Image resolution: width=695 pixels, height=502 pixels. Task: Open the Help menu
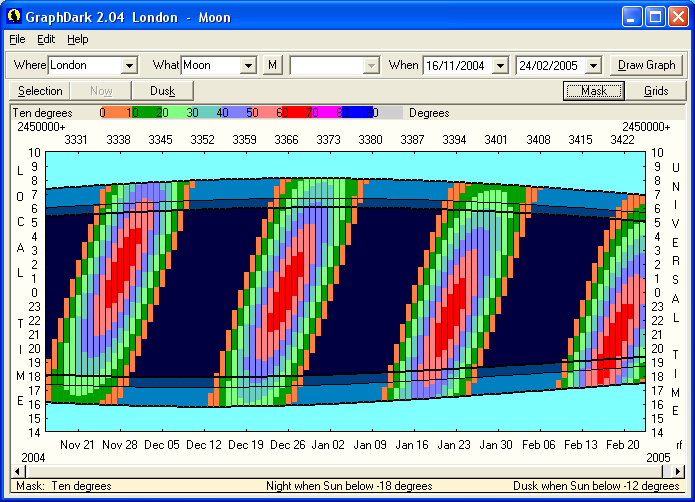tap(78, 39)
